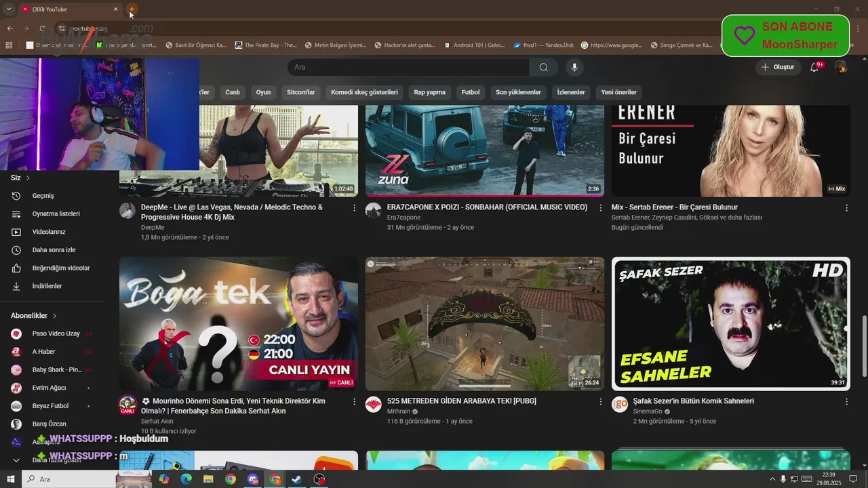Select the Rap yapma filter chip
868x488 pixels.
pyautogui.click(x=430, y=92)
